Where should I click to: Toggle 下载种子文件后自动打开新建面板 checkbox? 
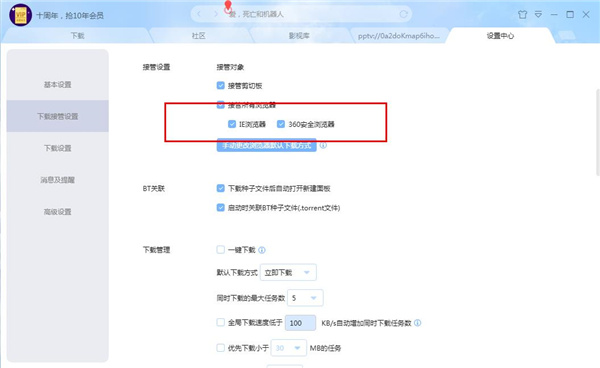220,188
